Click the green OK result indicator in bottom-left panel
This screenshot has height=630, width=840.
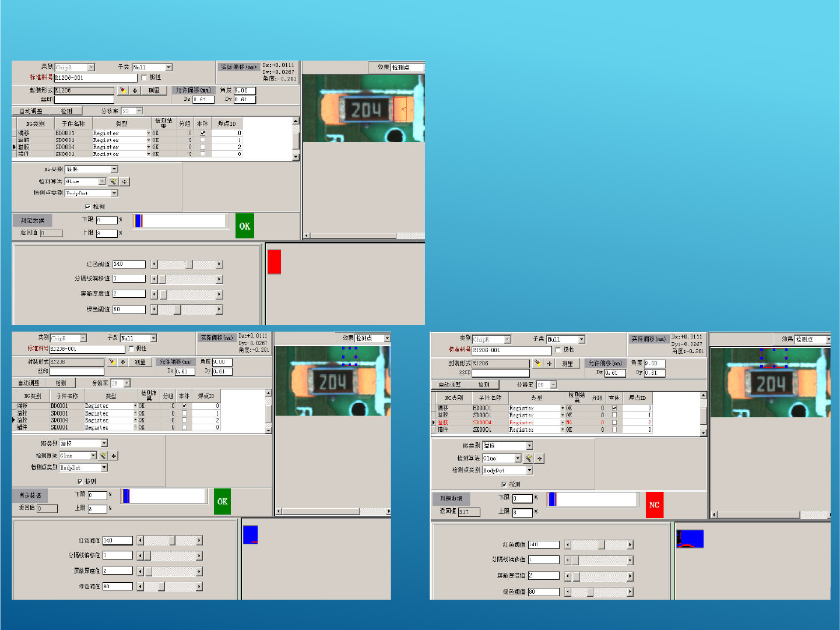pos(223,502)
